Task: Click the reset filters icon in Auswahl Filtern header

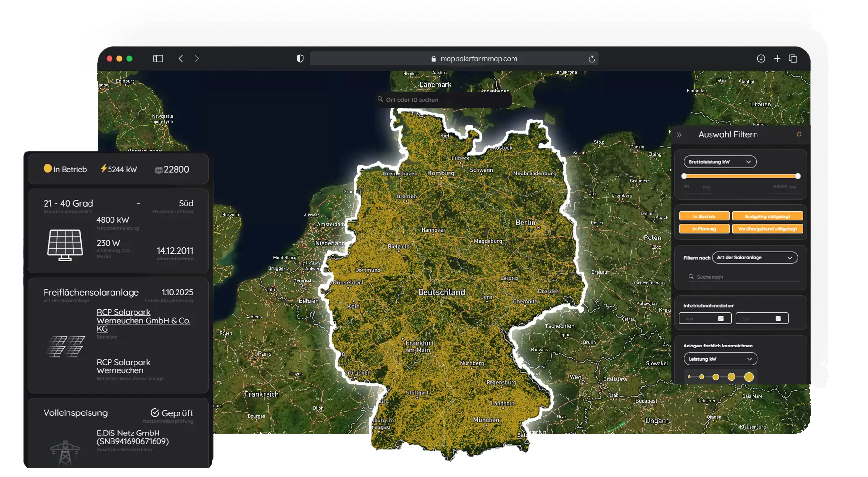Action: [x=799, y=134]
